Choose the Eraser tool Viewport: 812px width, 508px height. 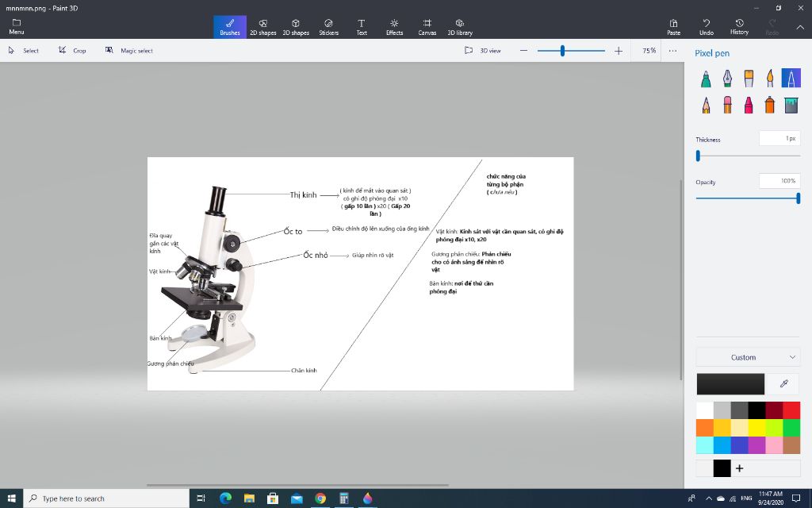click(x=727, y=105)
